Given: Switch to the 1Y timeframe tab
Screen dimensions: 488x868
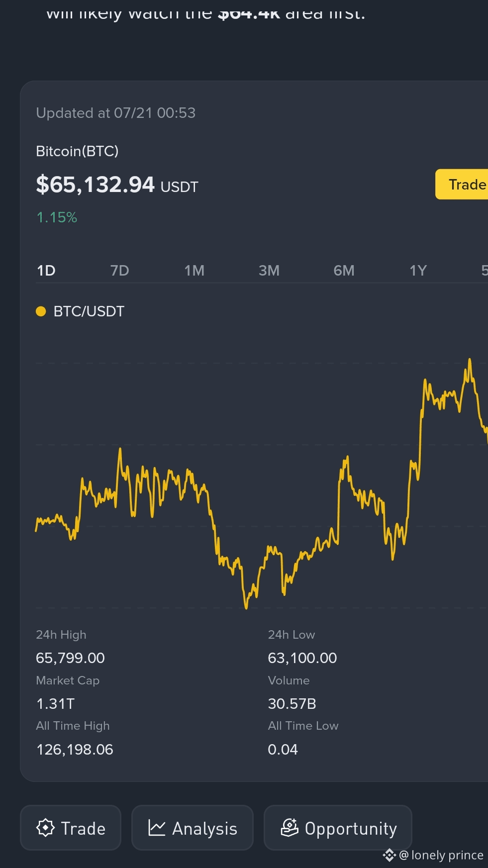Looking at the screenshot, I should click(418, 271).
